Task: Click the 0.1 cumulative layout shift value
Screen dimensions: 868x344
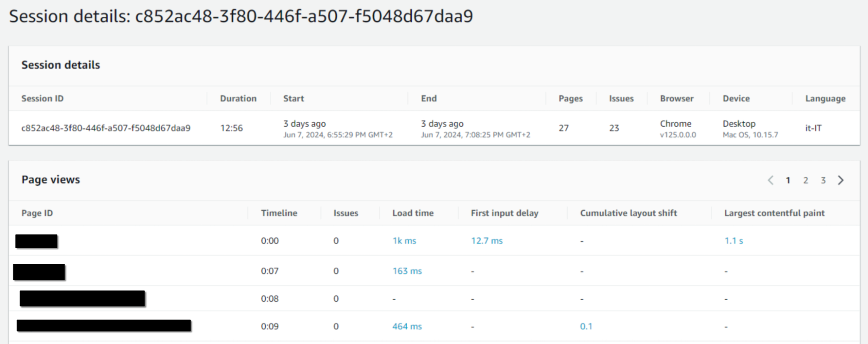Action: click(x=586, y=327)
